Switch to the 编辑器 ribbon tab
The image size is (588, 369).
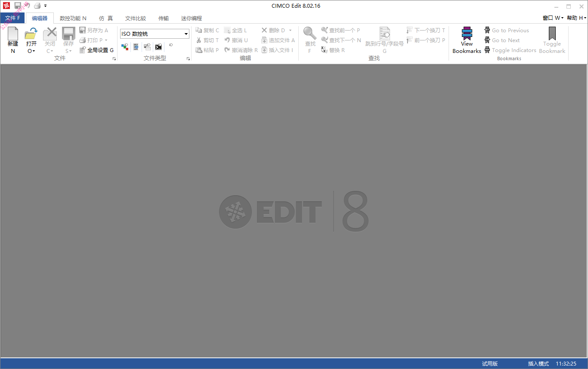click(40, 18)
